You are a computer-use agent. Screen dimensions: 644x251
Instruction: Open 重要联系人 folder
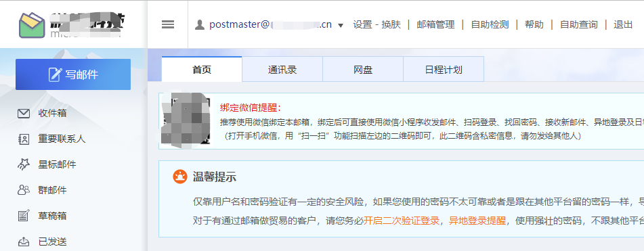(x=62, y=139)
